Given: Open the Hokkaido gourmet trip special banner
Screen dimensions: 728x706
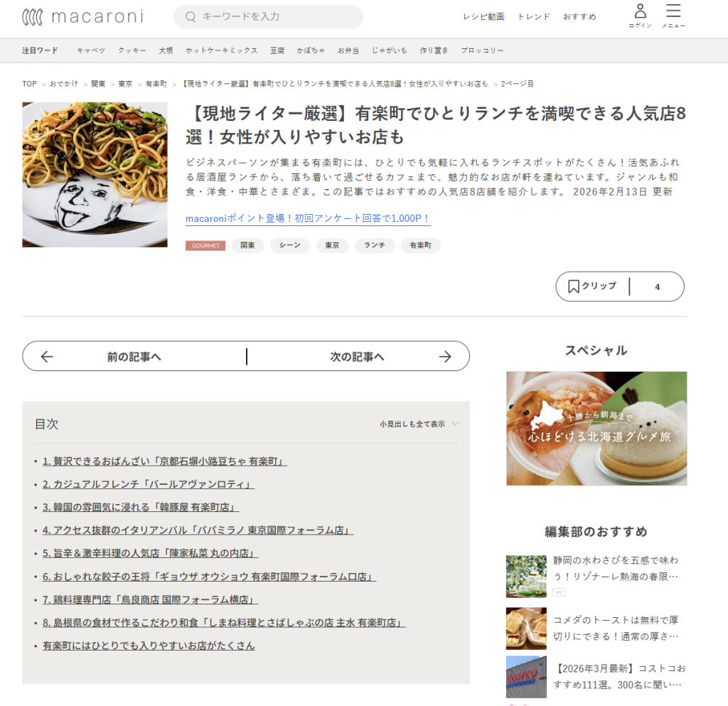Looking at the screenshot, I should pyautogui.click(x=596, y=429).
